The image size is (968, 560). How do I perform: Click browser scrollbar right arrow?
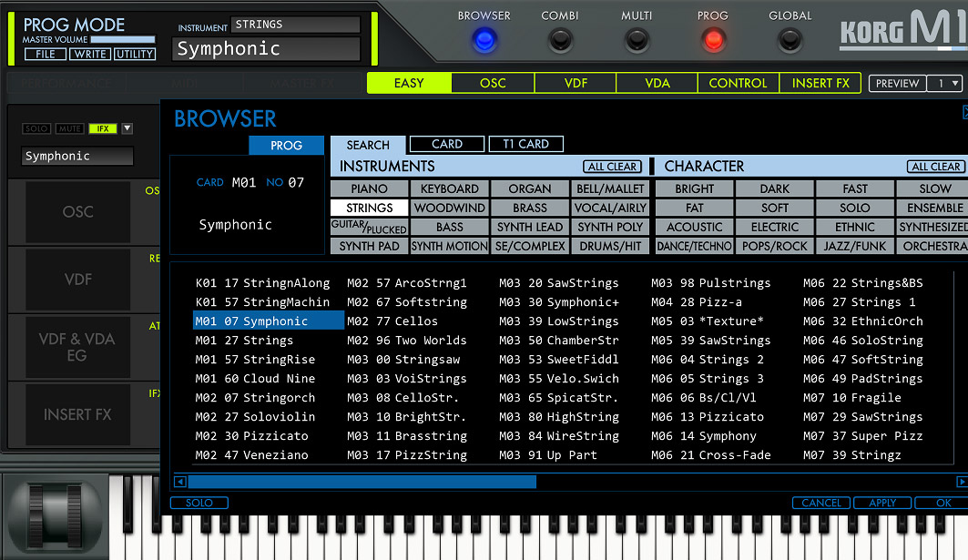962,482
